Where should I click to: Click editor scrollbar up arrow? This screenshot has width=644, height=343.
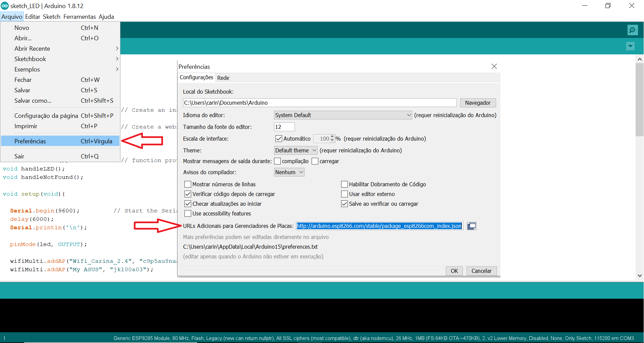point(640,59)
